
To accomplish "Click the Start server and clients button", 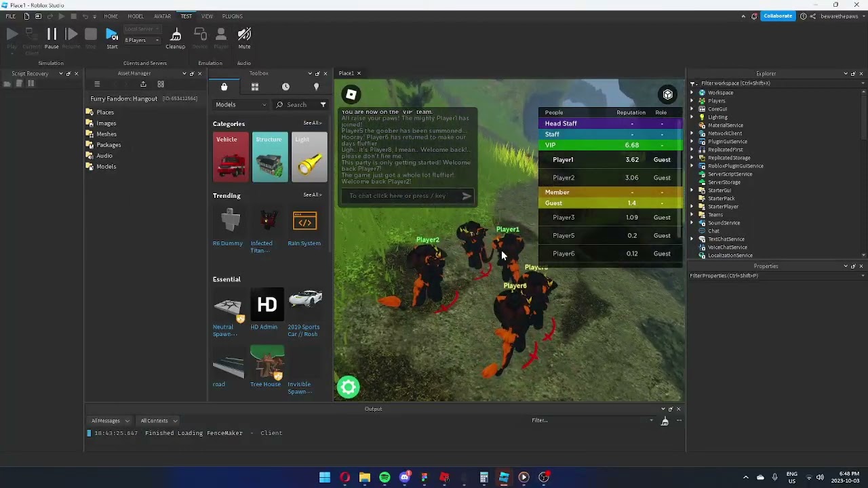I will (x=112, y=37).
